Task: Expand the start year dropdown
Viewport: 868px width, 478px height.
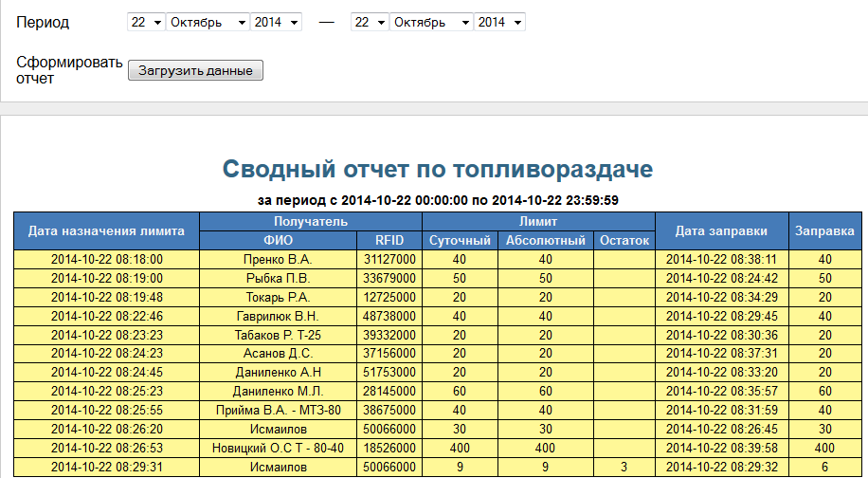Action: tap(276, 22)
